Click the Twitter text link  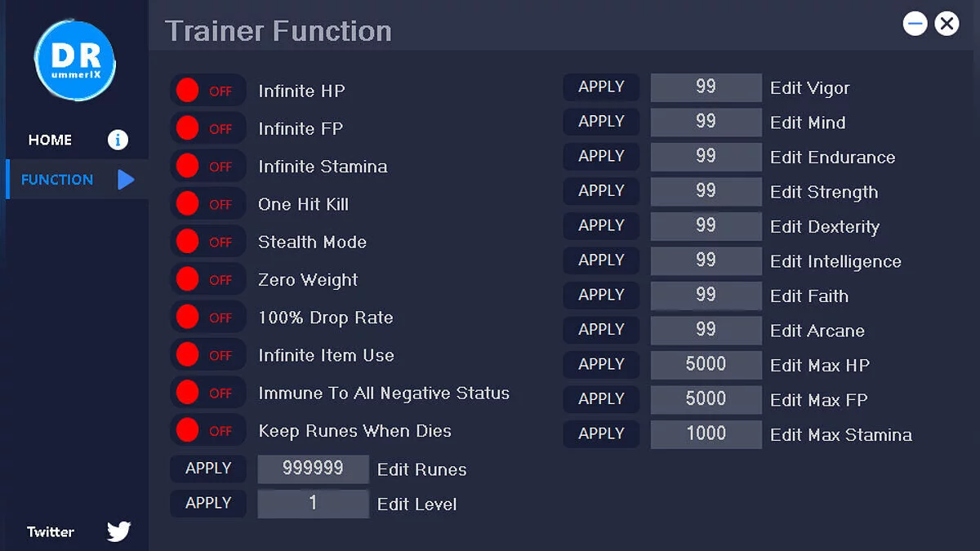pyautogui.click(x=51, y=531)
